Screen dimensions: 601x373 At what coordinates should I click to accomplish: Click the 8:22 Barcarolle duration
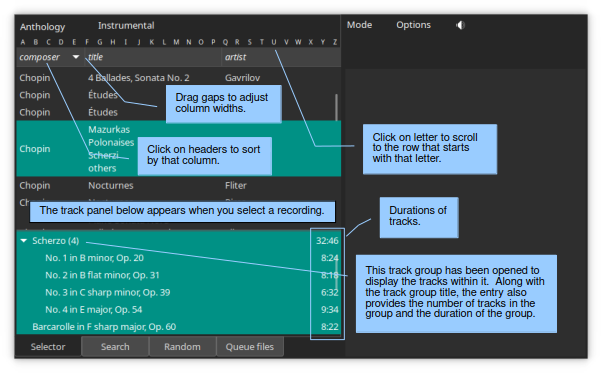330,327
